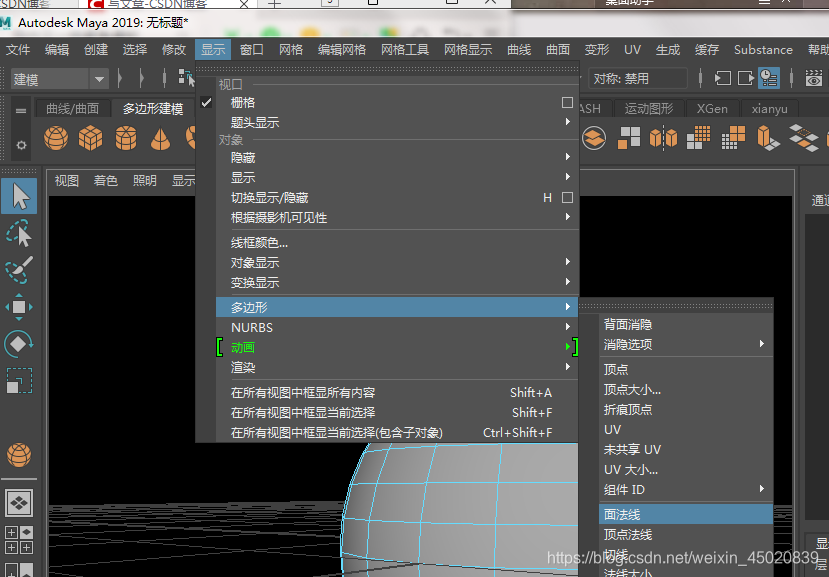Expand the 组件 ID submenu
The height and width of the screenshot is (577, 829).
pos(686,489)
